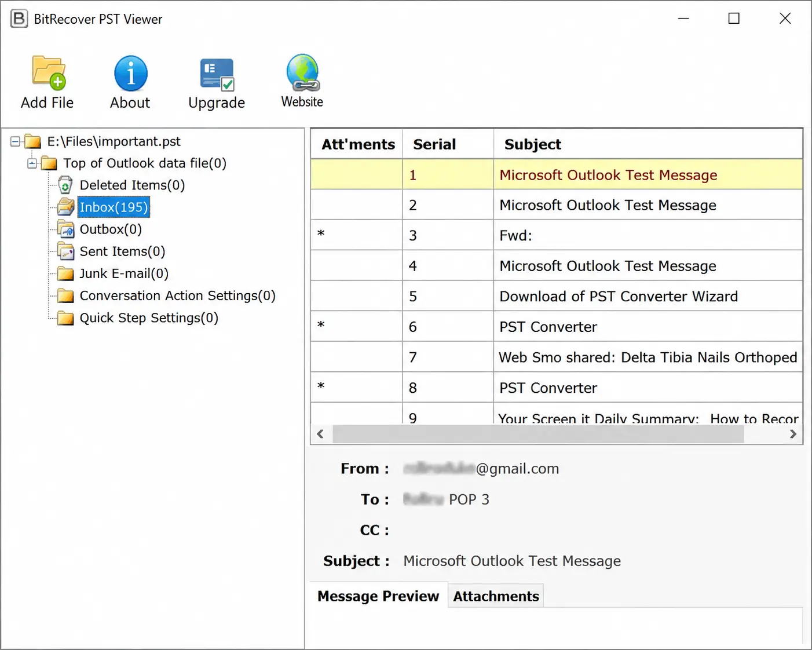Select Conversation Action Settings(0) label
This screenshot has height=650, width=812.
pos(178,296)
